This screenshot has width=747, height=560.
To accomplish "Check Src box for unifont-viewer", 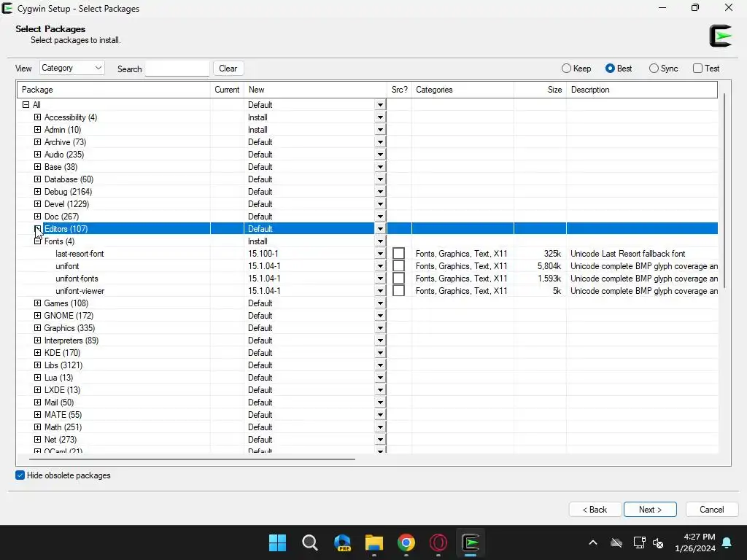I will pyautogui.click(x=399, y=290).
